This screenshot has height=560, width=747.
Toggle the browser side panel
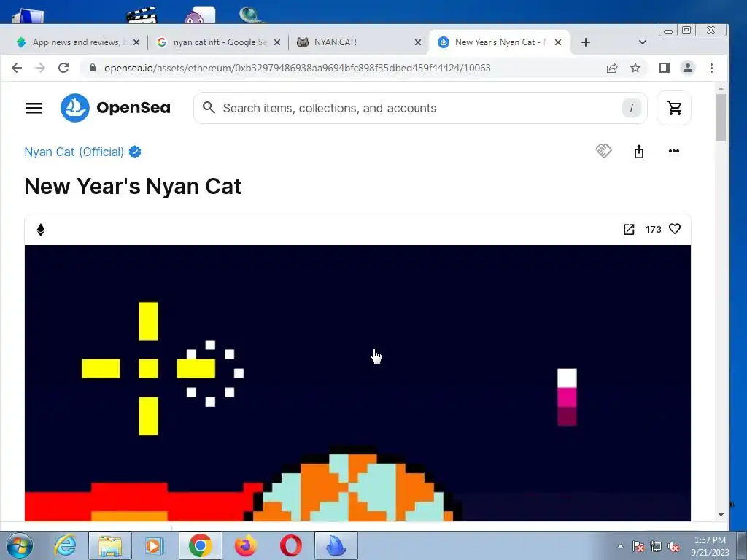pos(665,68)
